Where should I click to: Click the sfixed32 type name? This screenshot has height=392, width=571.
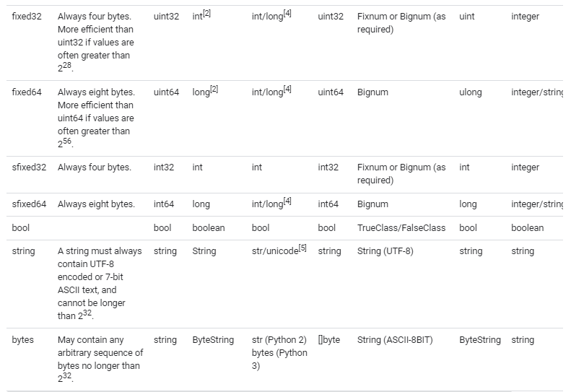pyautogui.click(x=29, y=167)
